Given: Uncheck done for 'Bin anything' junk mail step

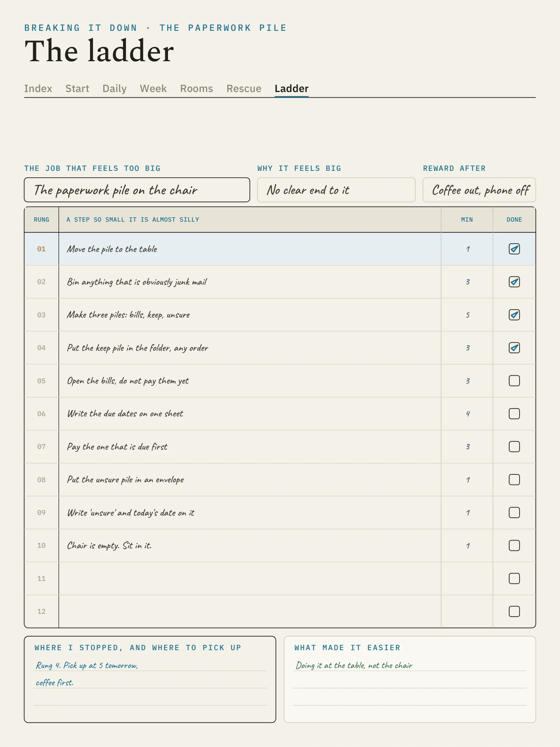Looking at the screenshot, I should click(x=514, y=282).
